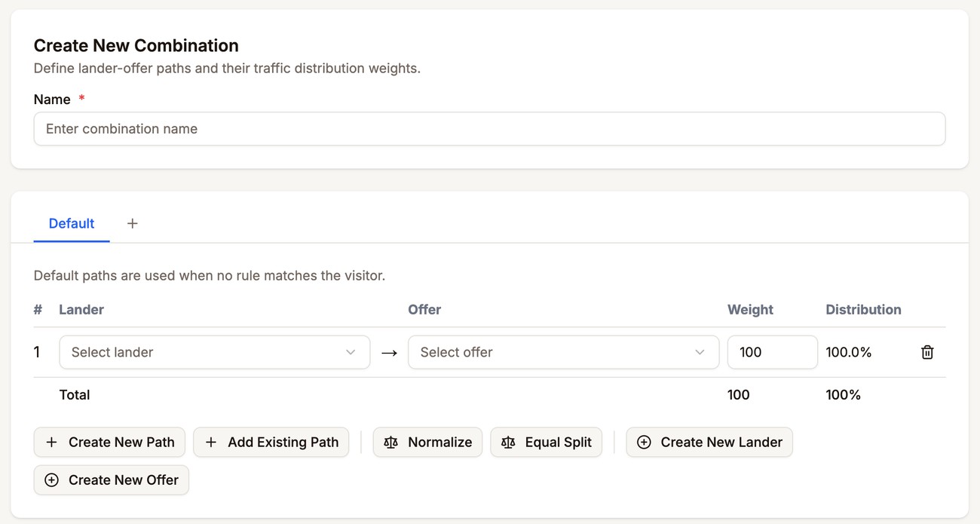980x524 pixels.
Task: Select the Distribution column header
Action: [863, 310]
